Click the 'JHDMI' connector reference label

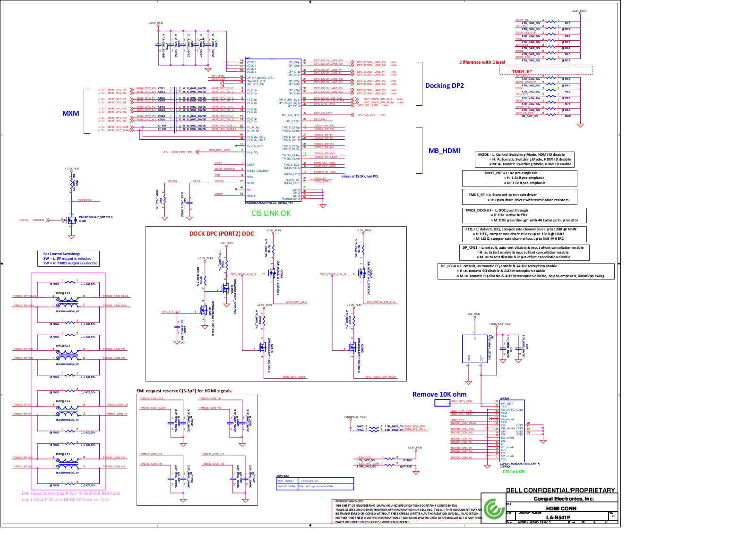(505, 398)
